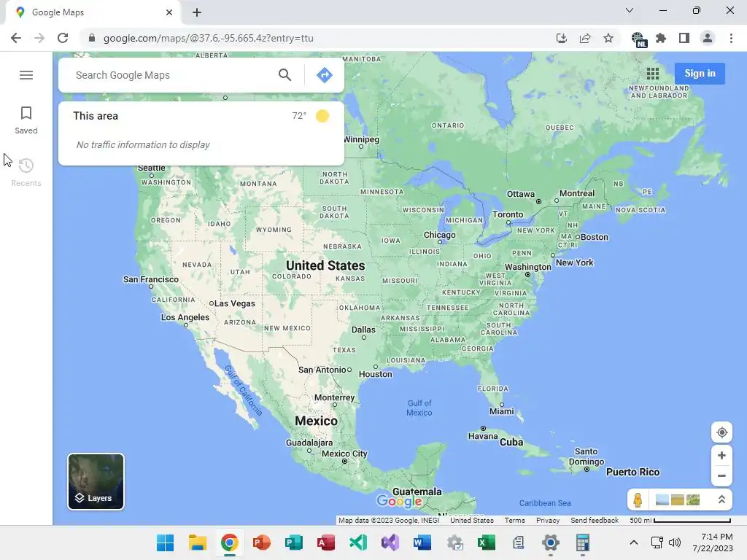Open PowerPoint from the taskbar

pos(262,542)
